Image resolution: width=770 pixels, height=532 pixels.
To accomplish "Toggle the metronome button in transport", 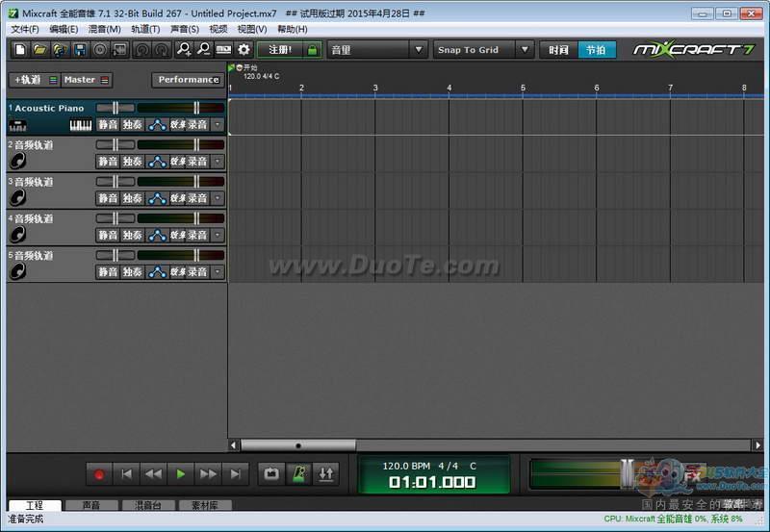I will pos(298,473).
